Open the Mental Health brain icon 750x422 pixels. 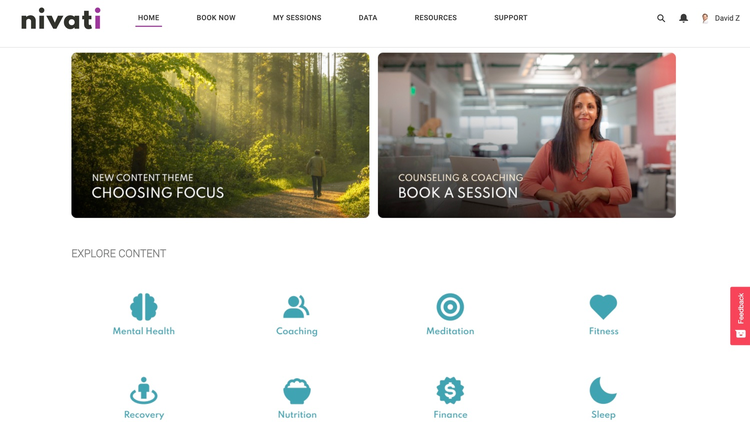coord(143,307)
